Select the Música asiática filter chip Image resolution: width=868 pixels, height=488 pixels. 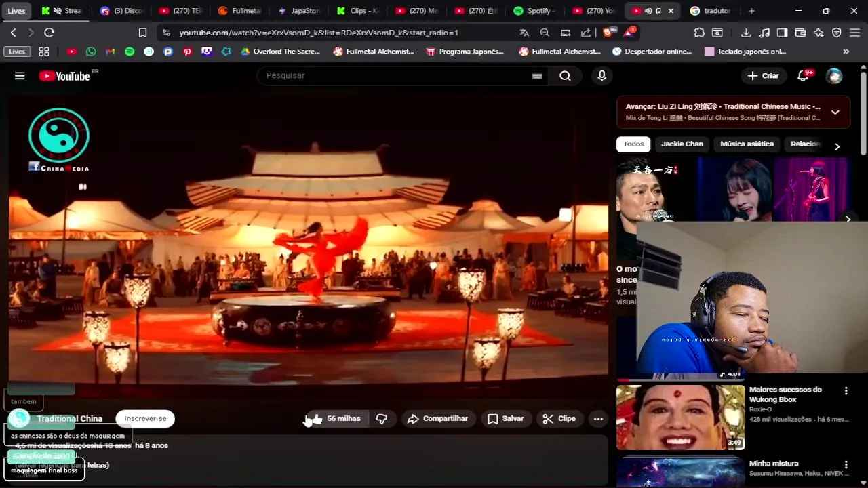[747, 144]
